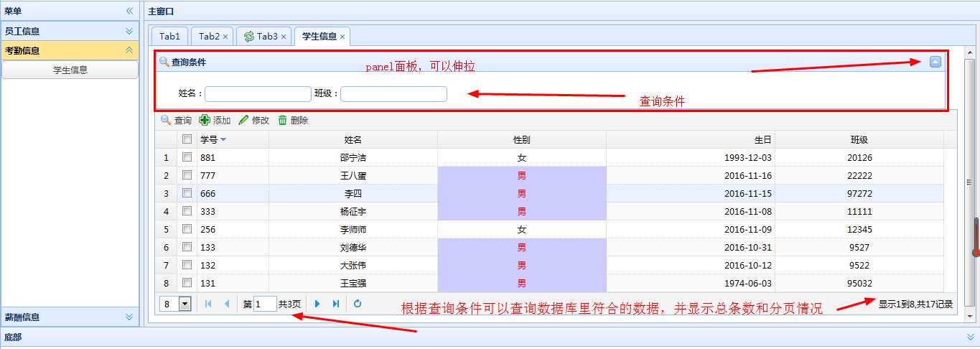Go to the first page

click(x=208, y=304)
